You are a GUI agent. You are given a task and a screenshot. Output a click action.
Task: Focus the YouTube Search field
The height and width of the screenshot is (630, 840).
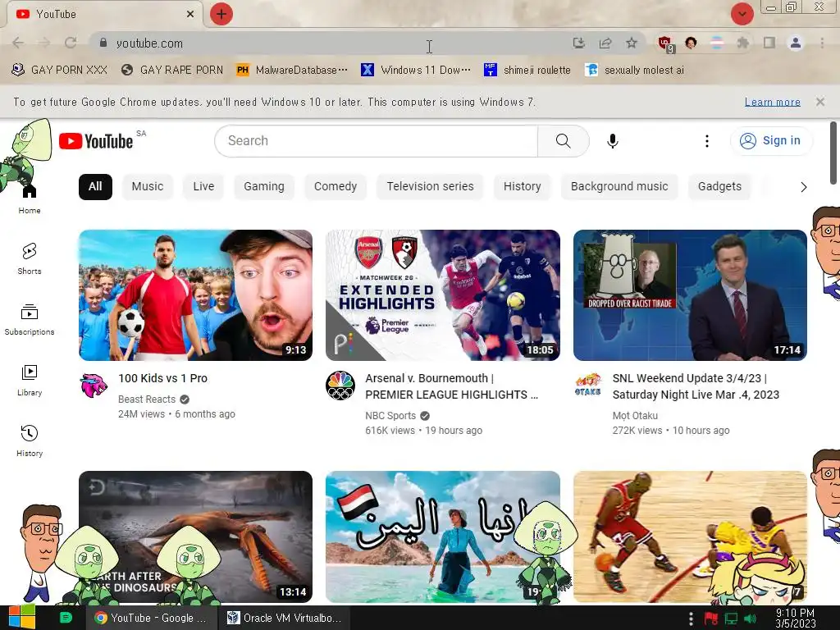[376, 141]
